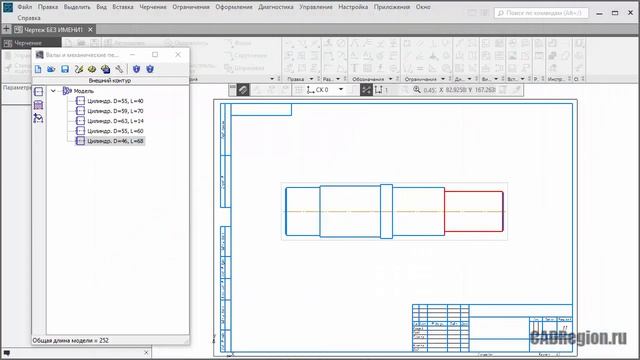Click KOMPAS application logo icon
The height and width of the screenshot is (360, 640).
[7, 7]
